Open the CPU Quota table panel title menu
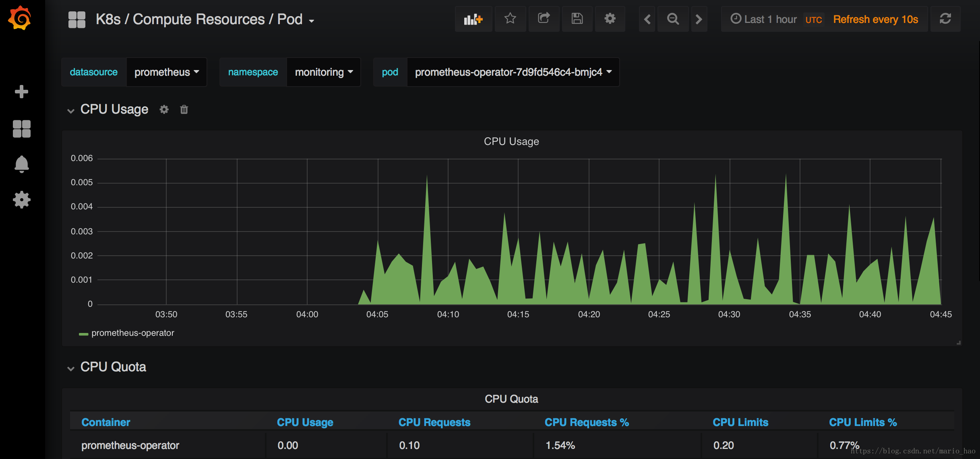 (511, 399)
